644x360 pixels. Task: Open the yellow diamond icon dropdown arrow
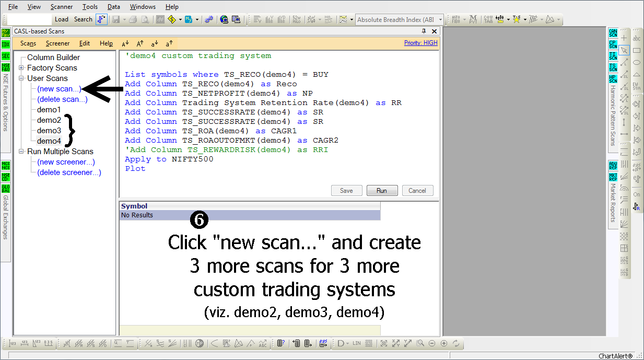[x=180, y=19]
